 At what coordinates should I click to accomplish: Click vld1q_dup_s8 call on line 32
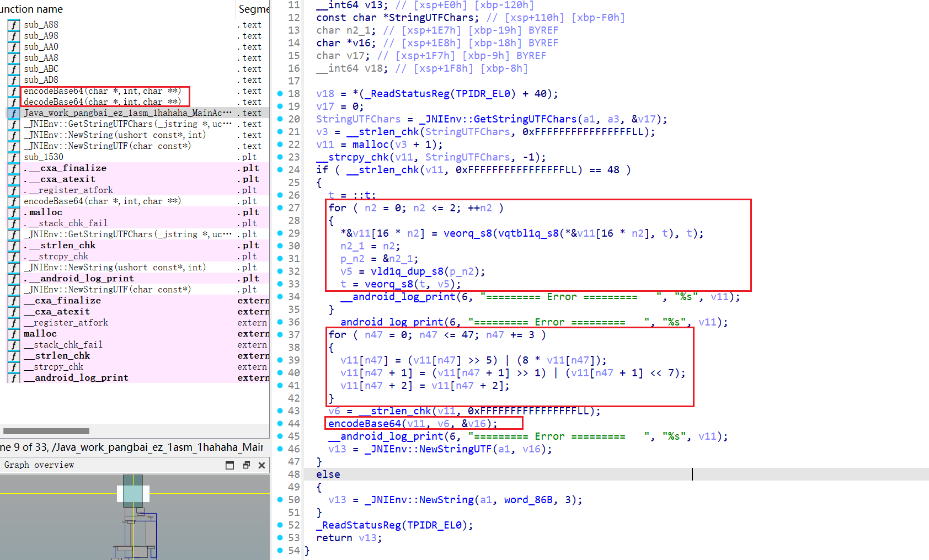pos(407,271)
